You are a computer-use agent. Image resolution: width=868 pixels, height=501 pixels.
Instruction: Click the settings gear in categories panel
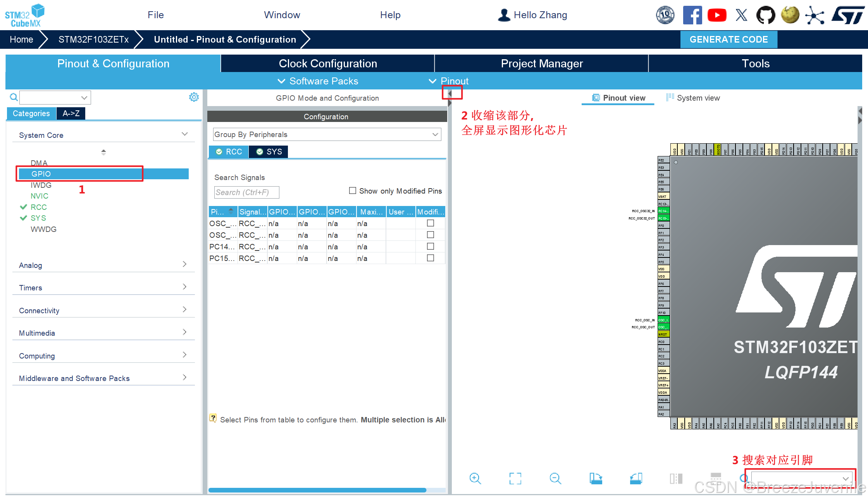pyautogui.click(x=194, y=97)
